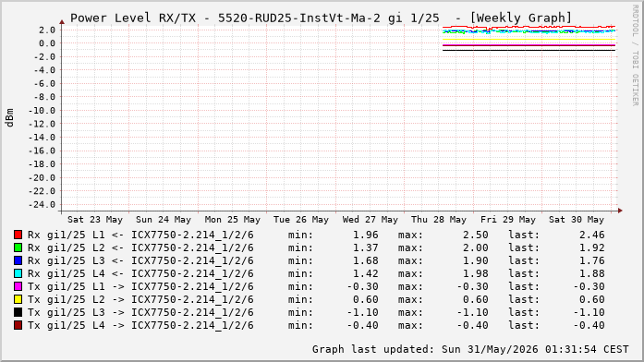Click the 'Tue 26 May' x-axis label
Viewport: 644px width, 362px height.
tap(301, 220)
